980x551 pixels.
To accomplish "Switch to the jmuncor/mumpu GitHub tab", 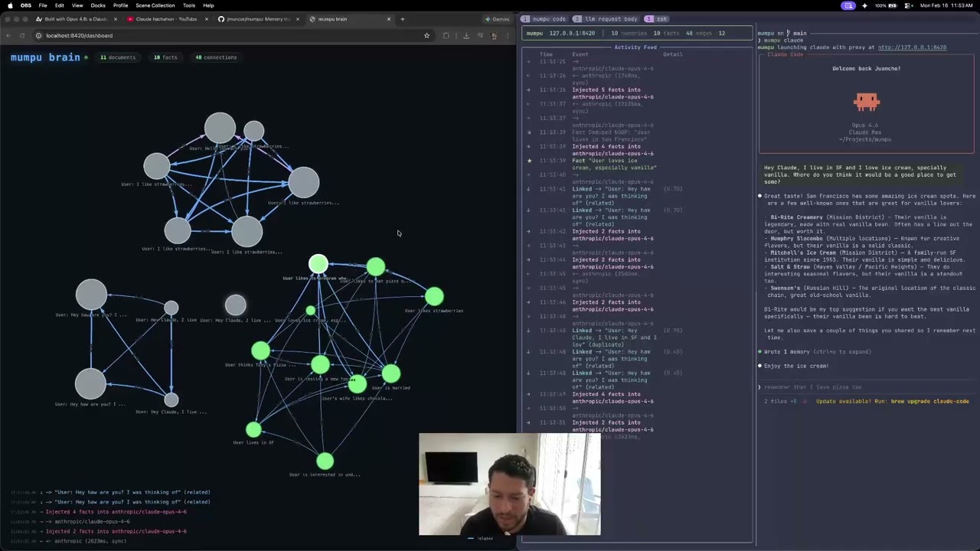I will [x=258, y=19].
